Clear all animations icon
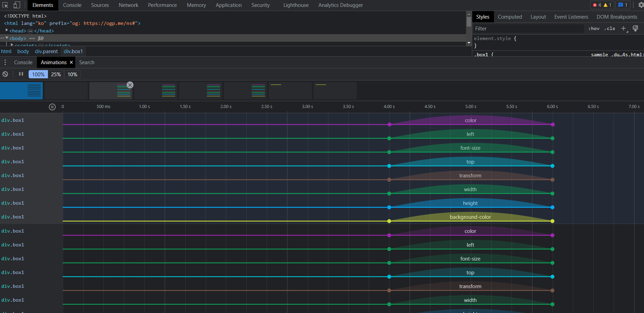Image resolution: width=644 pixels, height=313 pixels. click(x=5, y=74)
